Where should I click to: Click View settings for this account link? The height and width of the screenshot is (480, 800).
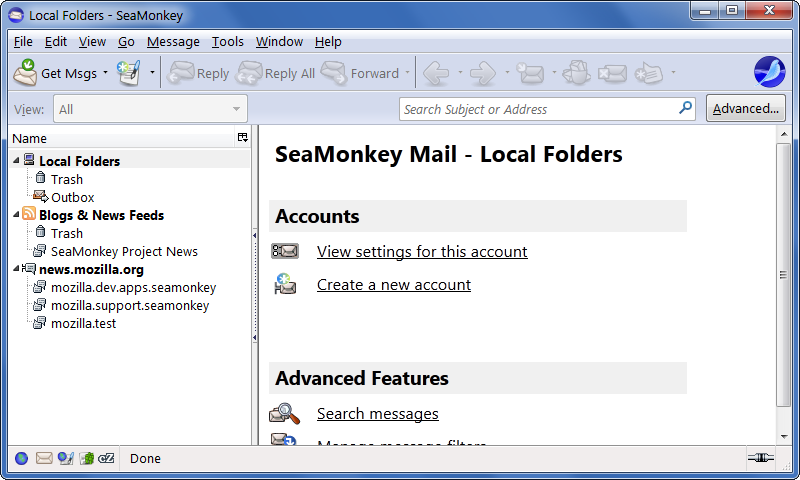tap(422, 251)
